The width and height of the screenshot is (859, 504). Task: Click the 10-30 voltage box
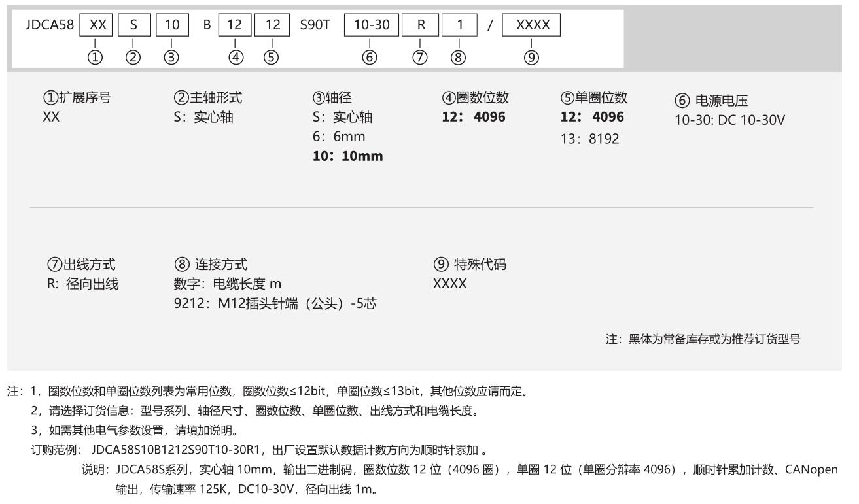click(x=371, y=26)
